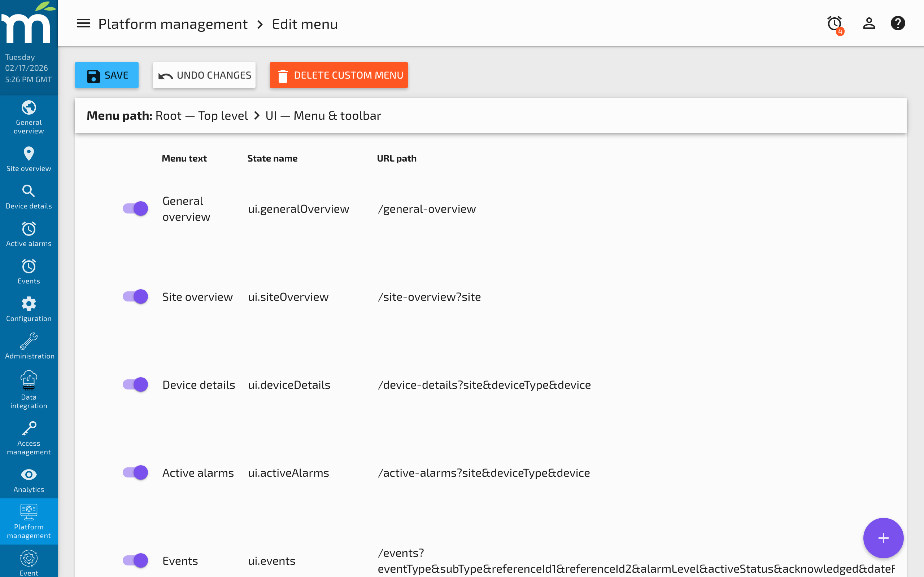The width and height of the screenshot is (924, 577).
Task: Open alarm notifications clock icon
Action: (x=834, y=24)
